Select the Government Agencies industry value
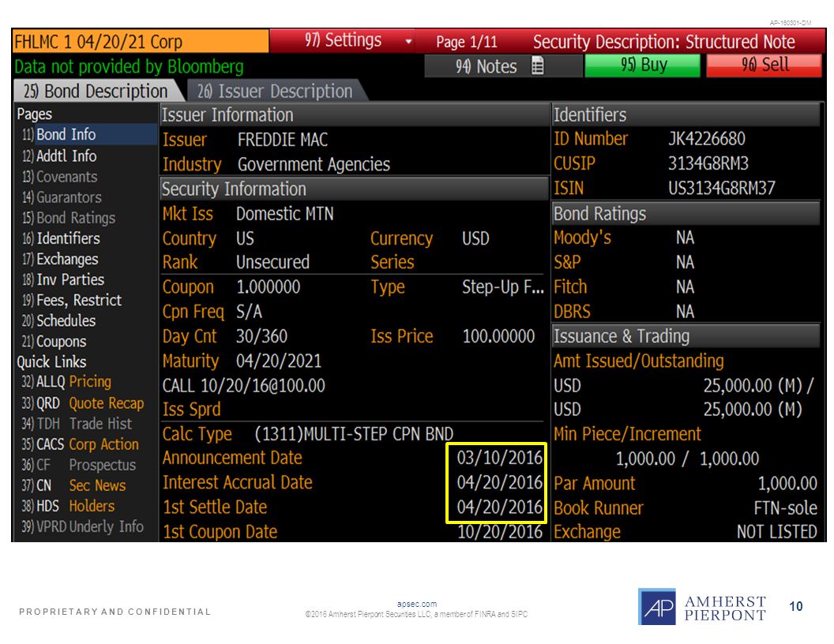The image size is (834, 644). tap(314, 164)
